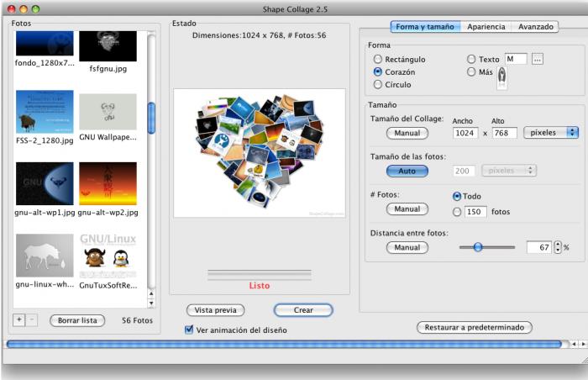
Task: Toggle Ver animación del diseño checkbox
Action: 189,330
